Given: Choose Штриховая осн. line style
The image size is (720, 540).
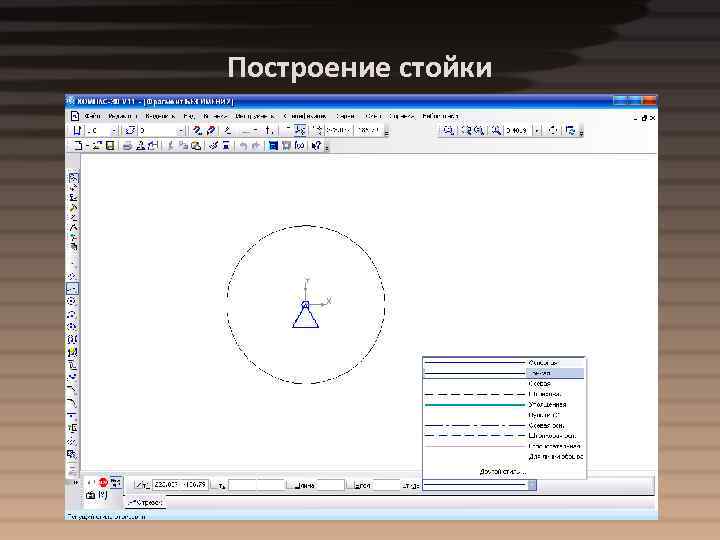Looking at the screenshot, I should point(504,436).
